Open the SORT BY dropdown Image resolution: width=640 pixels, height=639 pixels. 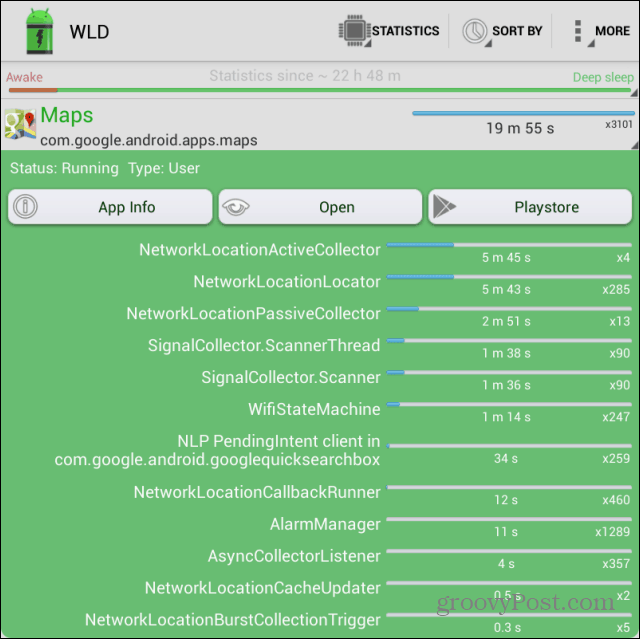coord(502,31)
